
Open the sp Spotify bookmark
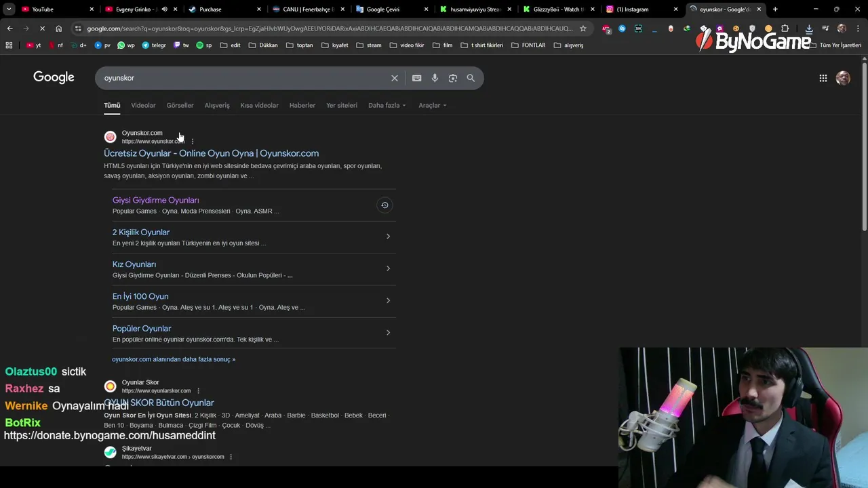click(204, 45)
